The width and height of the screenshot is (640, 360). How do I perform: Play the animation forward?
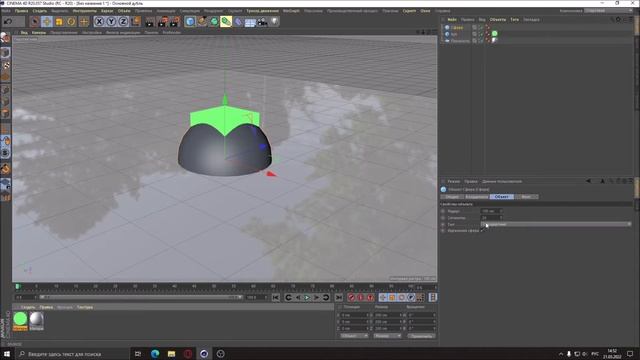307,297
